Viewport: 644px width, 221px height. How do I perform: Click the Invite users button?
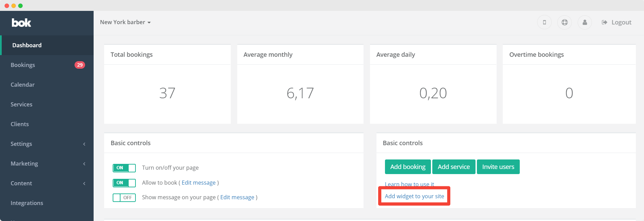pyautogui.click(x=498, y=167)
